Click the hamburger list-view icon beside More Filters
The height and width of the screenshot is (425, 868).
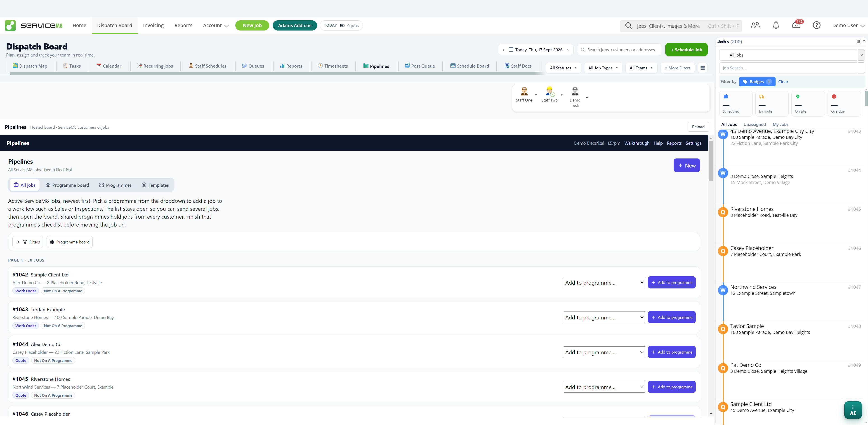click(703, 68)
